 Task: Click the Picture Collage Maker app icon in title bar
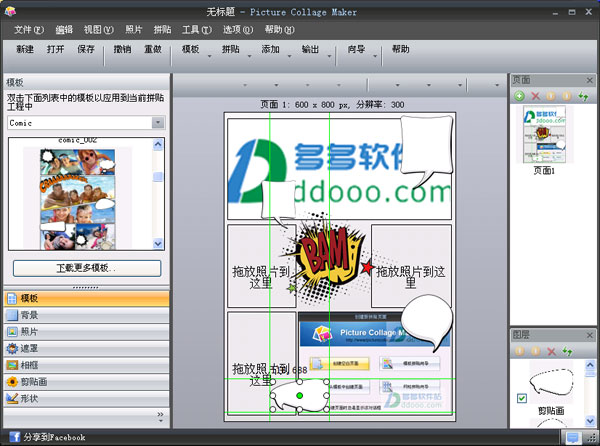coord(10,12)
